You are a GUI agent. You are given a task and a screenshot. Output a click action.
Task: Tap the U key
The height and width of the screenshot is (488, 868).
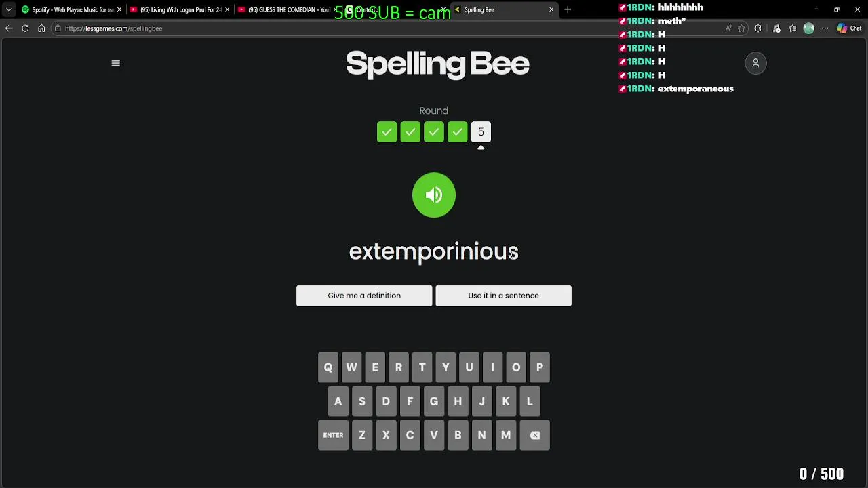[469, 367]
